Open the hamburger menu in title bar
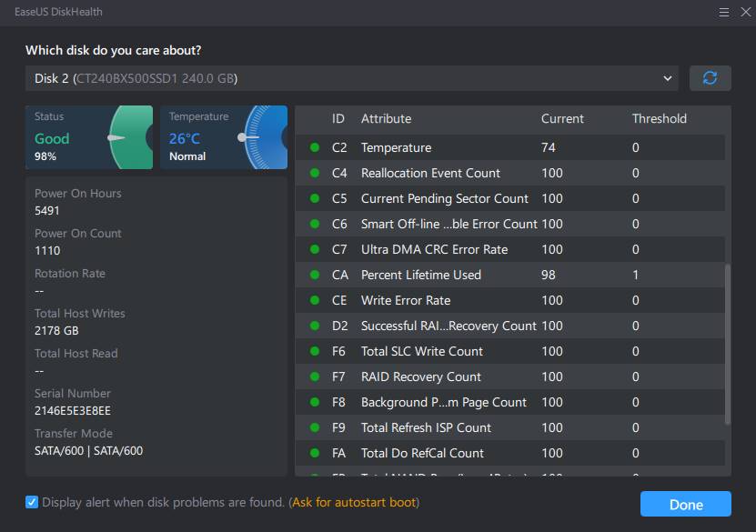This screenshot has height=532, width=756. [x=723, y=12]
